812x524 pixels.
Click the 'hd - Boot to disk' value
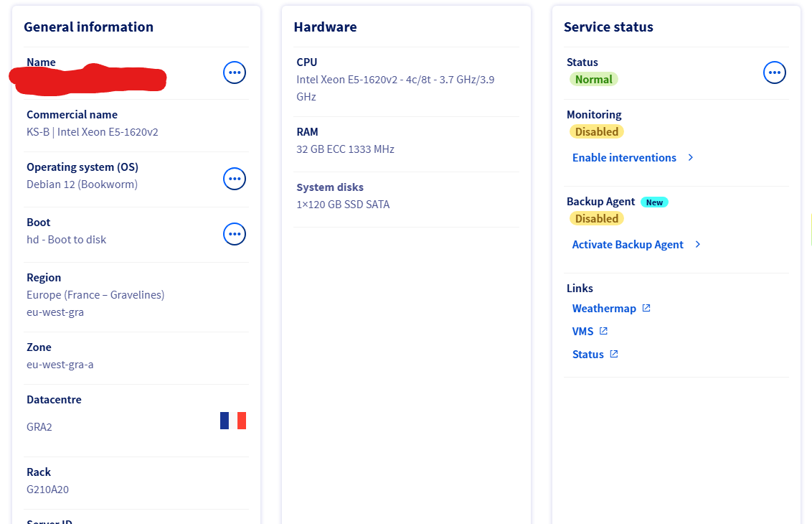[66, 240]
